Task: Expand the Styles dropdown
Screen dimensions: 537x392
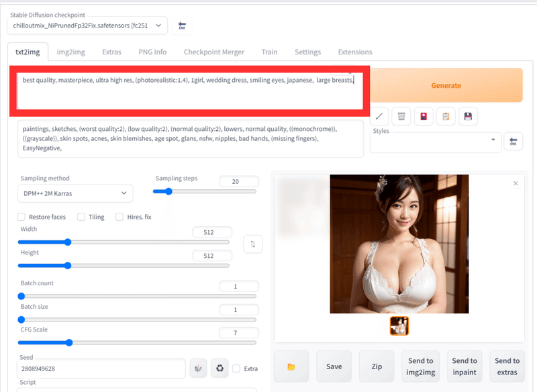Action: 436,142
